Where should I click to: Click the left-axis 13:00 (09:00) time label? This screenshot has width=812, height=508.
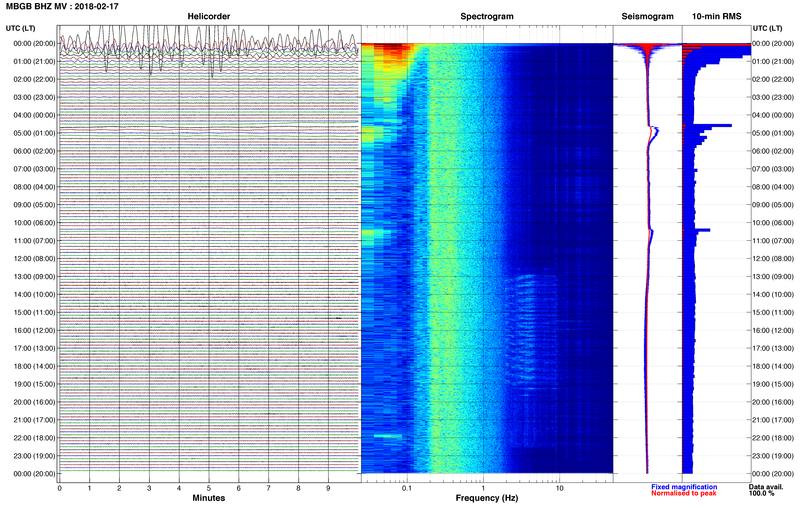[34, 277]
